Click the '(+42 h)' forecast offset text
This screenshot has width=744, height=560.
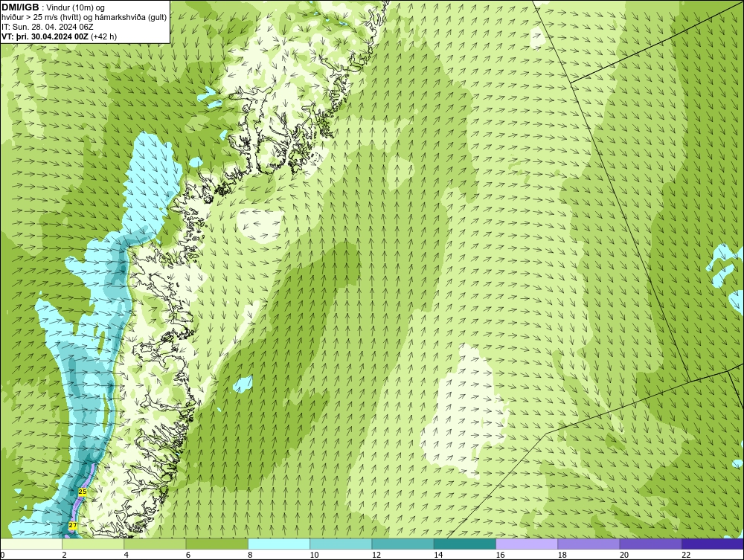(x=103, y=36)
